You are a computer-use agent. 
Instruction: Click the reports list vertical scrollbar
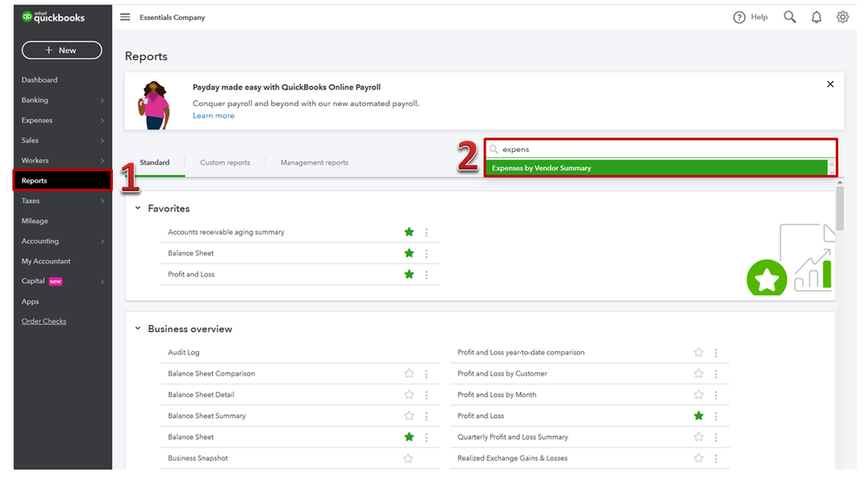click(x=840, y=208)
